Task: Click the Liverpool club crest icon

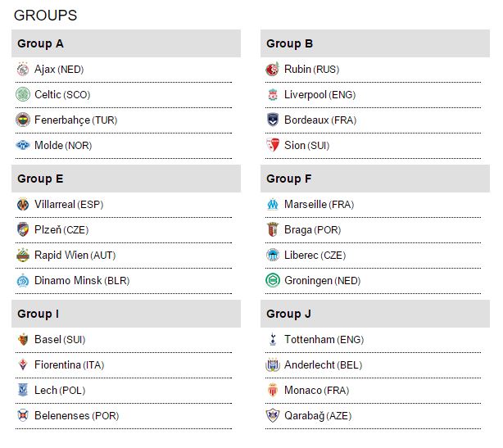Action: [x=272, y=95]
